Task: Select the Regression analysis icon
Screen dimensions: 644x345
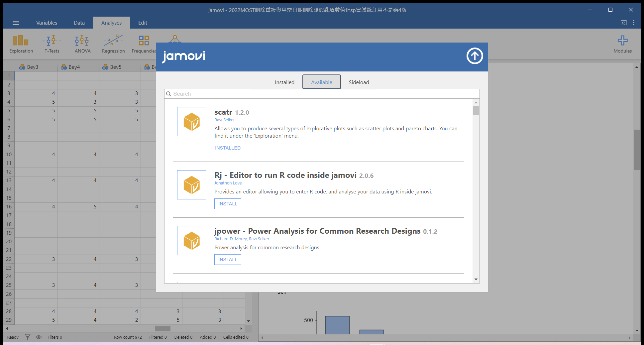Action: coord(113,44)
